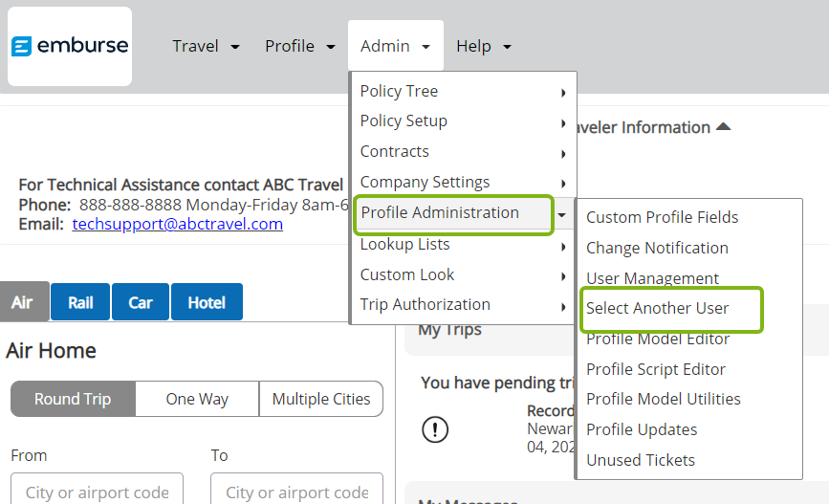Click the Traveler Information heading text
This screenshot has width=829, height=504.
tap(644, 127)
